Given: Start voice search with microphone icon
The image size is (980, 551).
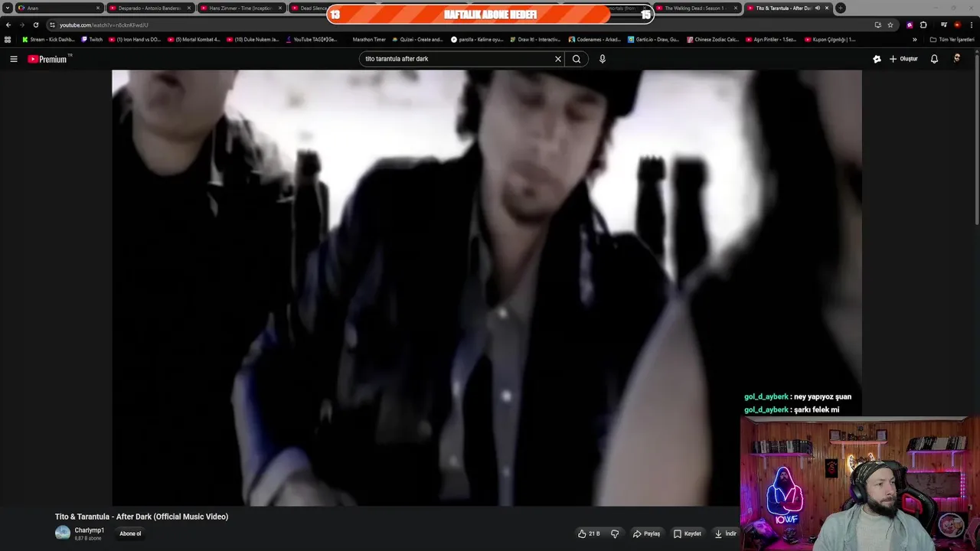Looking at the screenshot, I should pos(603,59).
